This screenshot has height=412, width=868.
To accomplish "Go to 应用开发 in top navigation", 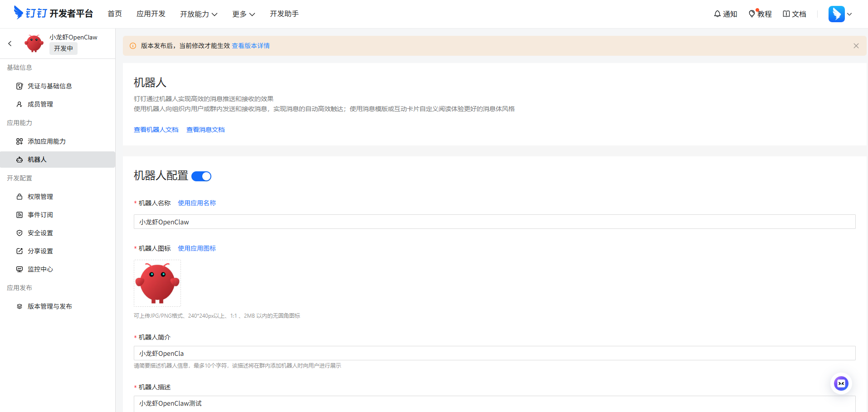I will [x=151, y=14].
